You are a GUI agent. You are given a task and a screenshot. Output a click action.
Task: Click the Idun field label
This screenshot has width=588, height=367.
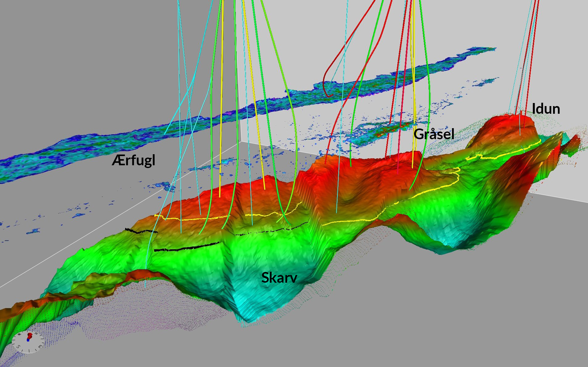(546, 109)
